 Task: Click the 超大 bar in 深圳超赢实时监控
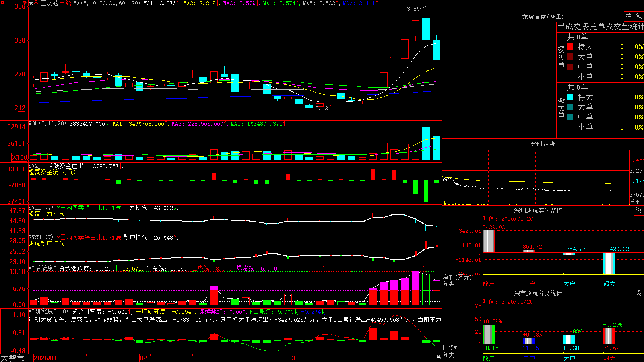[609, 263]
